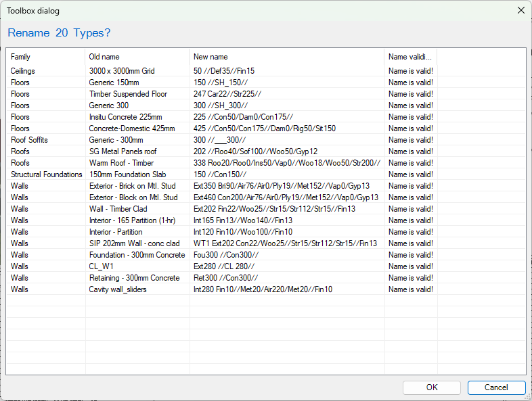Click new name 'Ret300 //Con300//' cell
This screenshot has height=401, width=532.
click(x=226, y=278)
